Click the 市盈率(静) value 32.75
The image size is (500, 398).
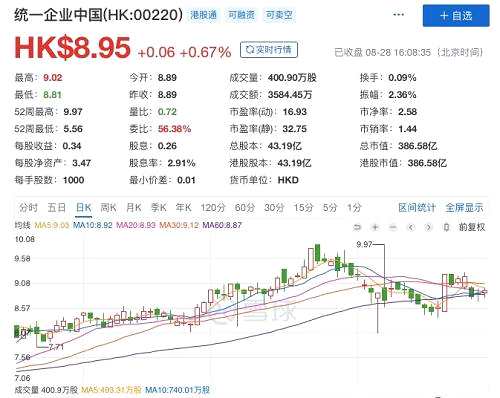[x=295, y=129]
